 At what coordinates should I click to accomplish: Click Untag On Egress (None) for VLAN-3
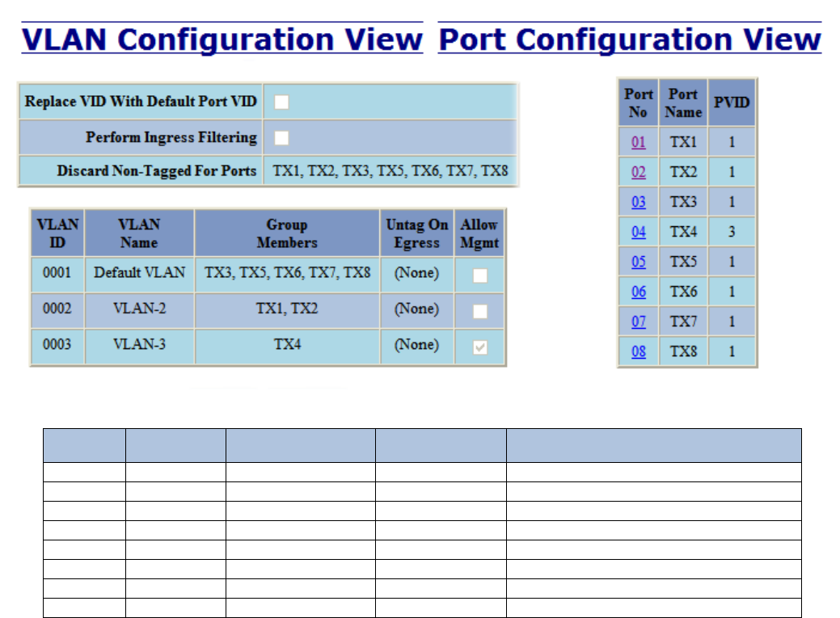tap(417, 347)
